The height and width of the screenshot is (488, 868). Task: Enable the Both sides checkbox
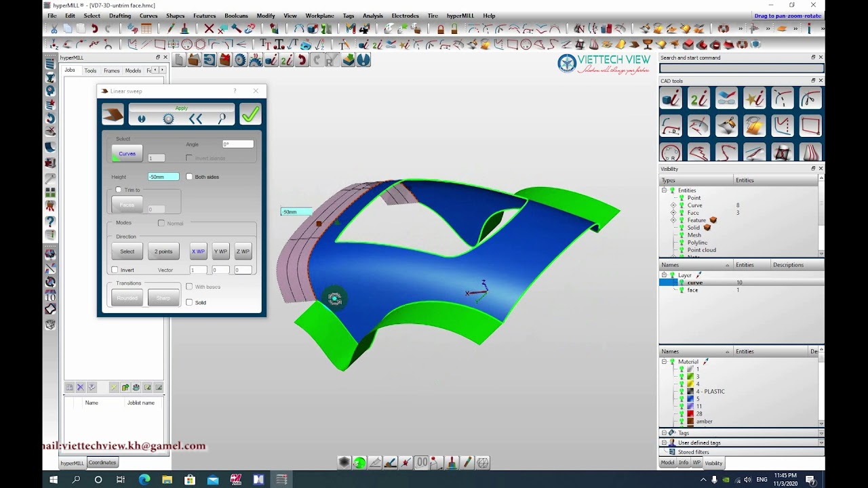pos(189,177)
